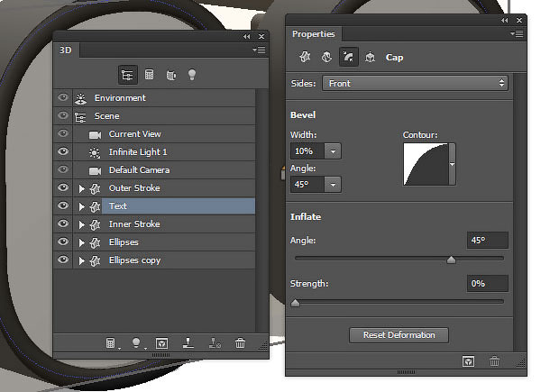Click trash icon at Properties panel bottom
This screenshot has width=541, height=392.
coord(494,361)
